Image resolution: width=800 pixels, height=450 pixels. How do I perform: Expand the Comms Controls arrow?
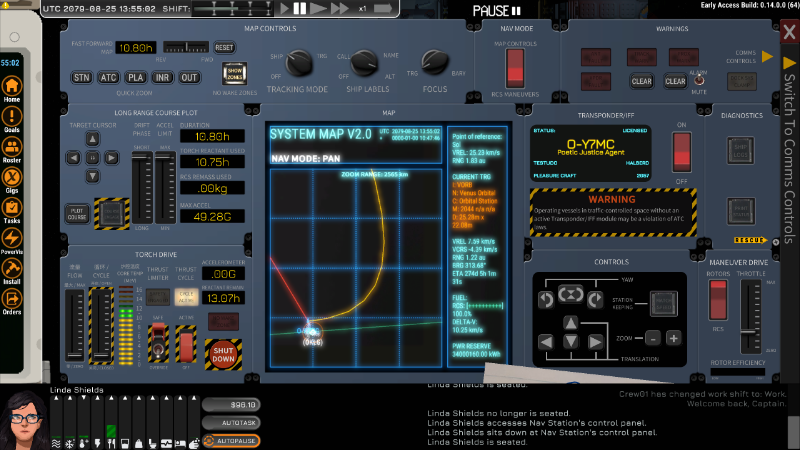tap(767, 56)
